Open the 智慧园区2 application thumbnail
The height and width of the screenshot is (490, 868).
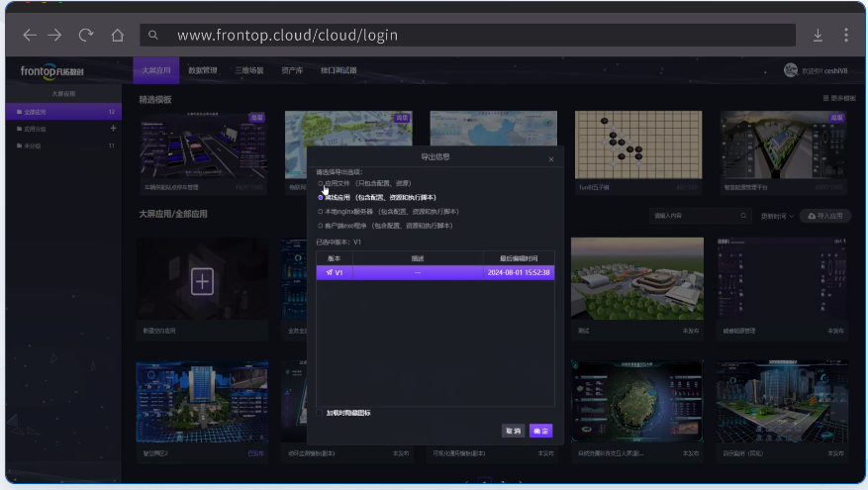coord(202,402)
